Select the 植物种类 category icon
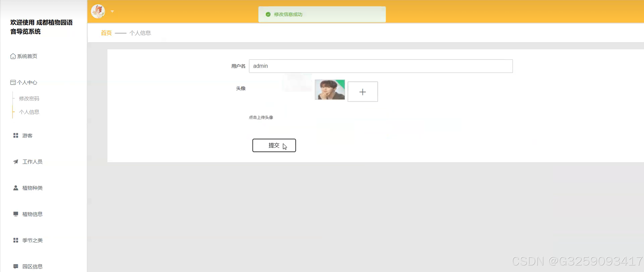644x272 pixels. pyautogui.click(x=15, y=188)
